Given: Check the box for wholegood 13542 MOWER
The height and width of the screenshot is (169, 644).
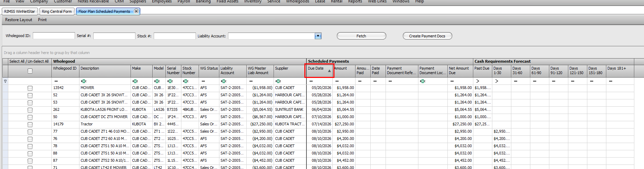Looking at the screenshot, I should [30, 88].
